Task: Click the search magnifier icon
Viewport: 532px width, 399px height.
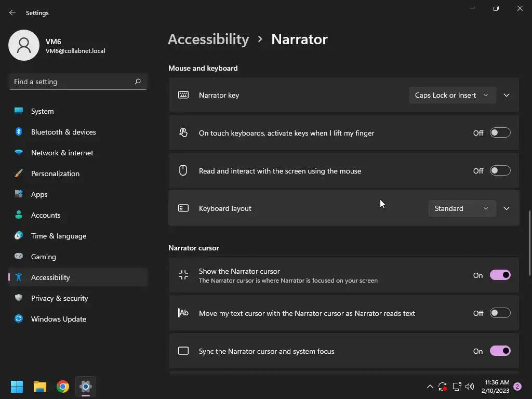Action: click(138, 82)
